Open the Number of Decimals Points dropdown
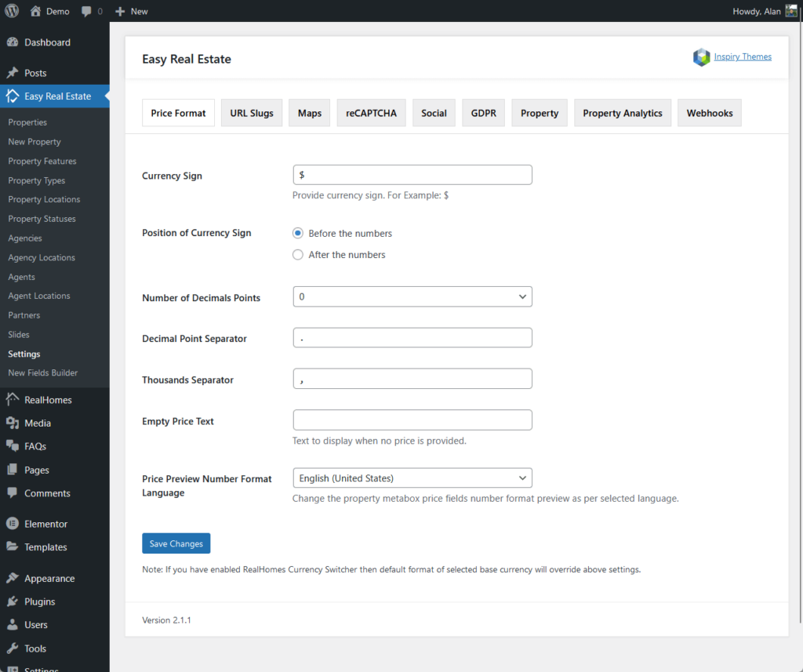The width and height of the screenshot is (803, 672). (x=412, y=296)
